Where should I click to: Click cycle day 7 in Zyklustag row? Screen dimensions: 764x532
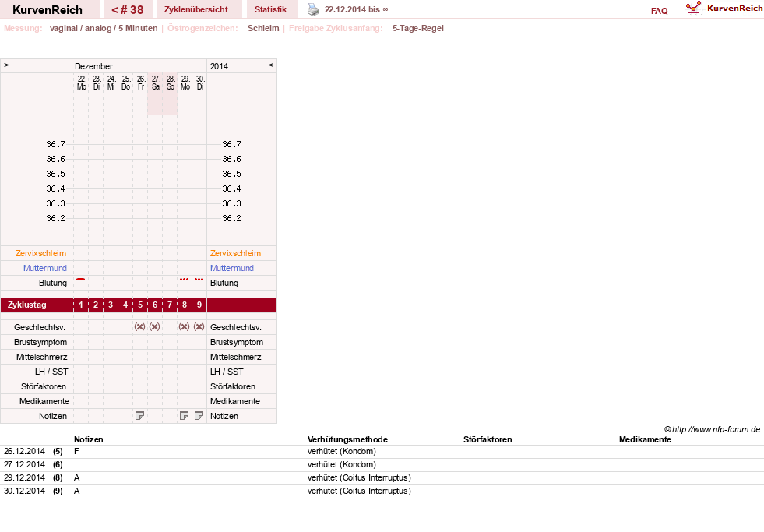[170, 305]
